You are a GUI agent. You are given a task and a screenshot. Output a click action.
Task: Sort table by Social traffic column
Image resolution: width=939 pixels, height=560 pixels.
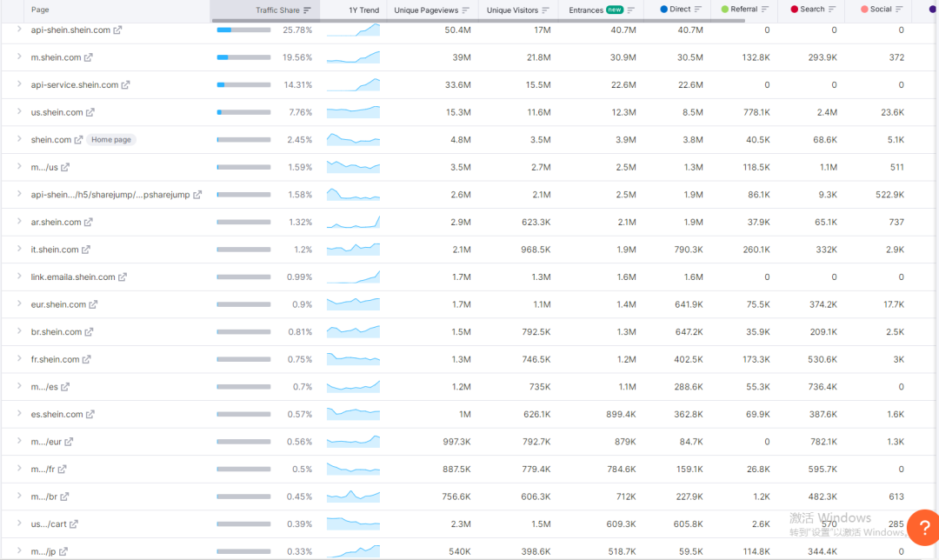[x=899, y=9]
